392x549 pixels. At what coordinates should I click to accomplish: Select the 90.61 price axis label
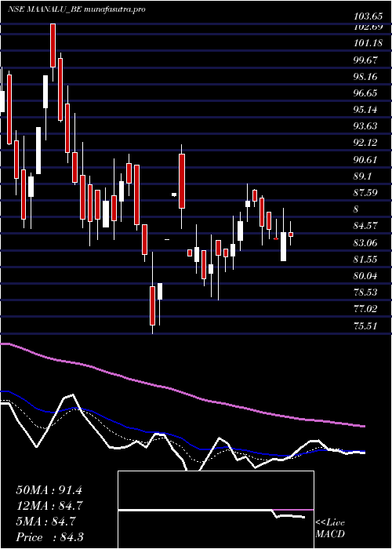coord(366,160)
